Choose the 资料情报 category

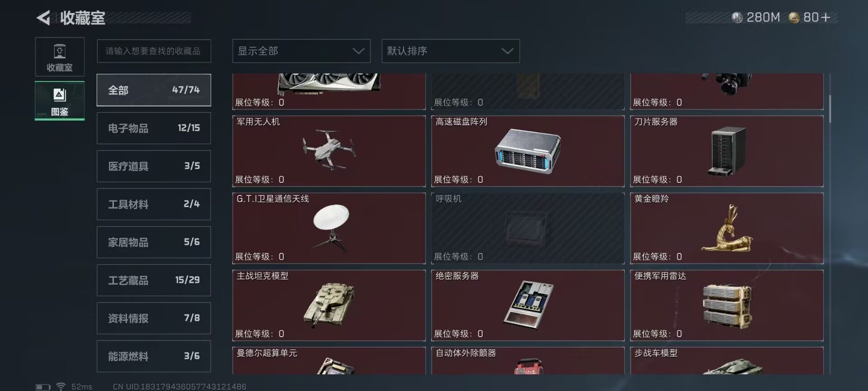[x=154, y=318]
